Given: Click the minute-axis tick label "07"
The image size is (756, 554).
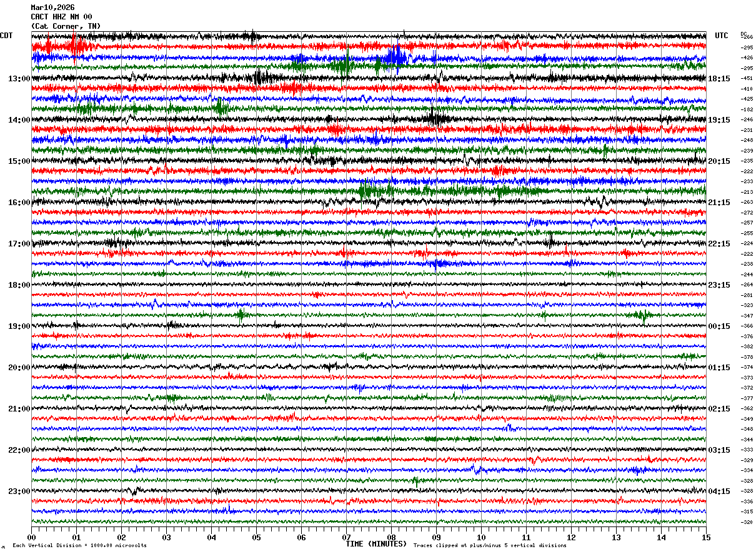Looking at the screenshot, I should click(346, 537).
